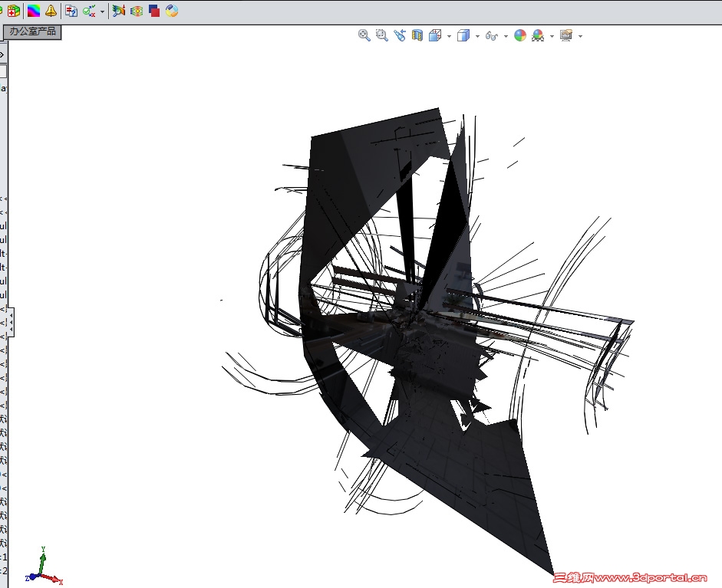This screenshot has width=722, height=588.
Task: Click the blue and red overlapping squares icon
Action: click(154, 11)
